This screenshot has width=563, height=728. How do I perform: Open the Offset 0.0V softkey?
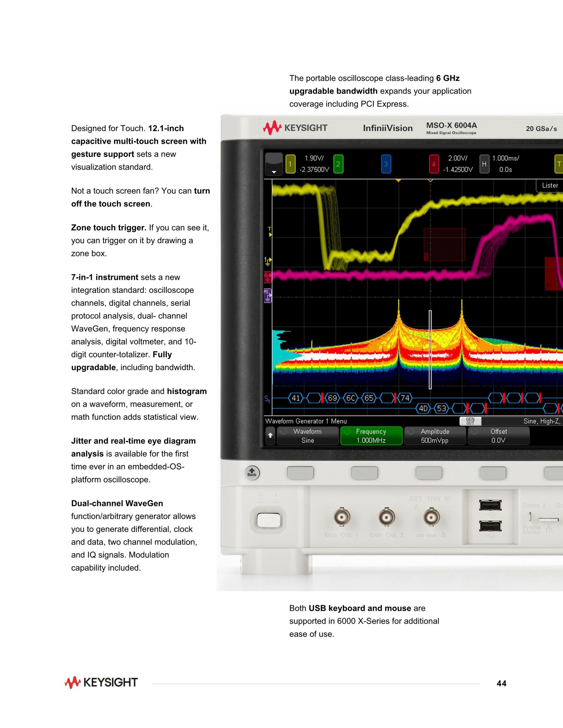click(498, 436)
